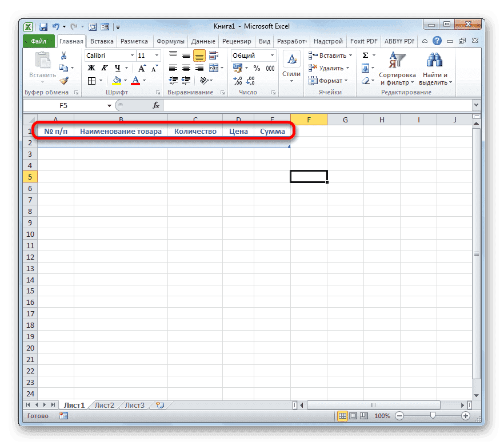This screenshot has height=445, width=504.
Task: Open AutoSum with the Σ icon
Action: click(365, 54)
